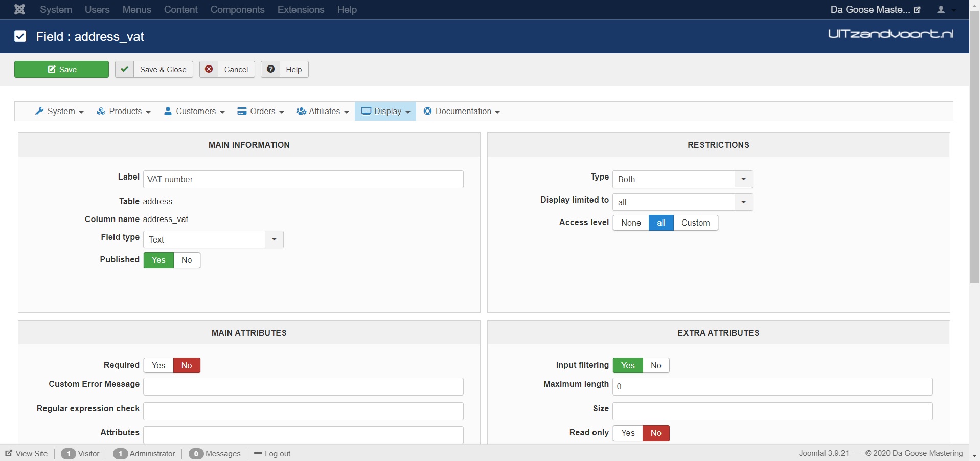Set Required to No
The width and height of the screenshot is (980, 461).
[x=187, y=365]
